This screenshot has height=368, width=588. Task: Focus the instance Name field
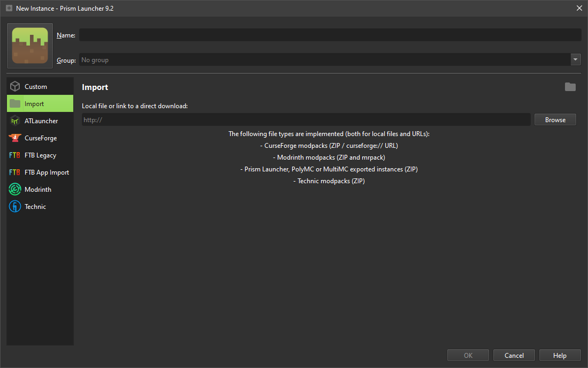coord(330,35)
